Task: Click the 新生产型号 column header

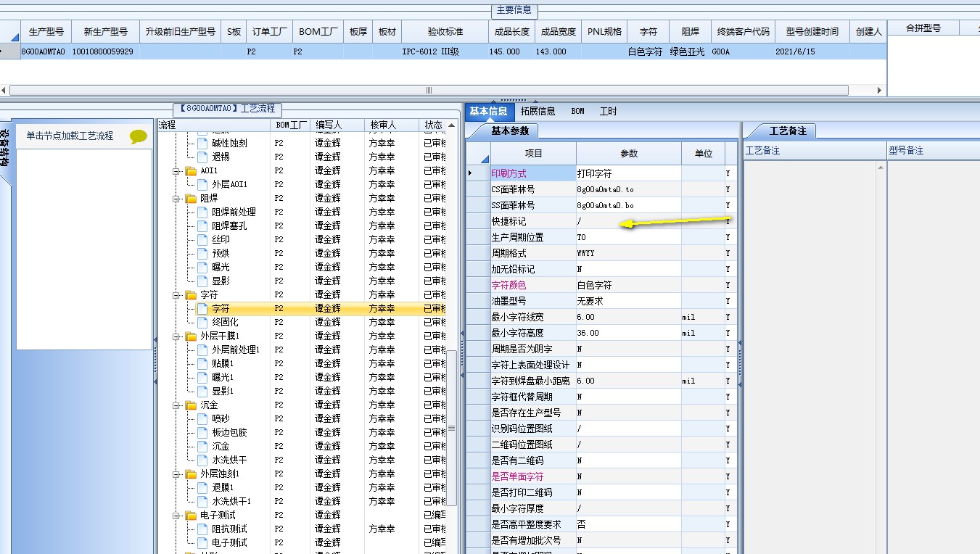Action: click(105, 32)
